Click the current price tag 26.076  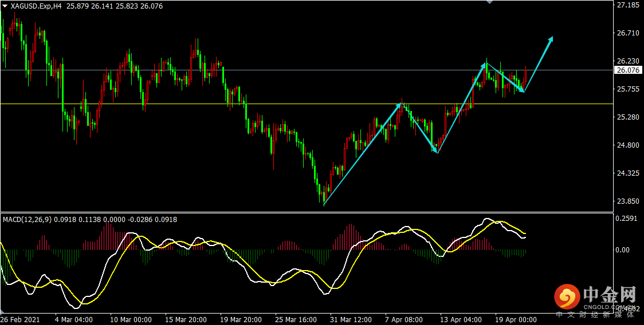629,70
